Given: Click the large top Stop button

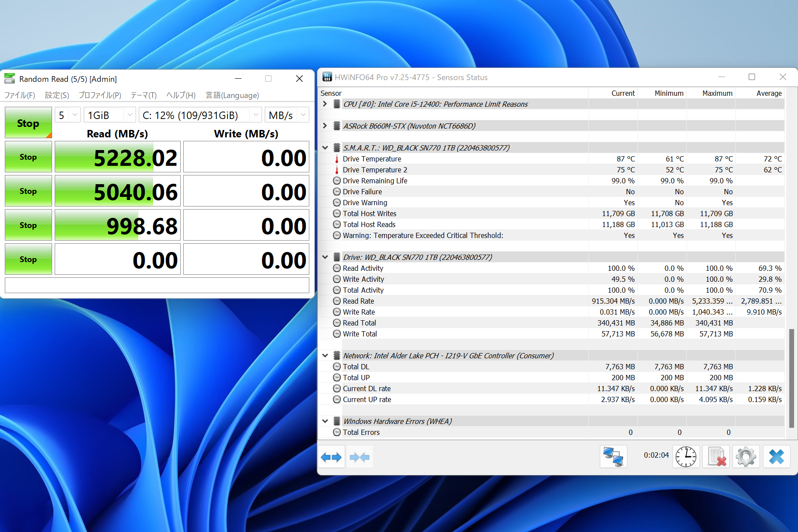Looking at the screenshot, I should pos(28,123).
